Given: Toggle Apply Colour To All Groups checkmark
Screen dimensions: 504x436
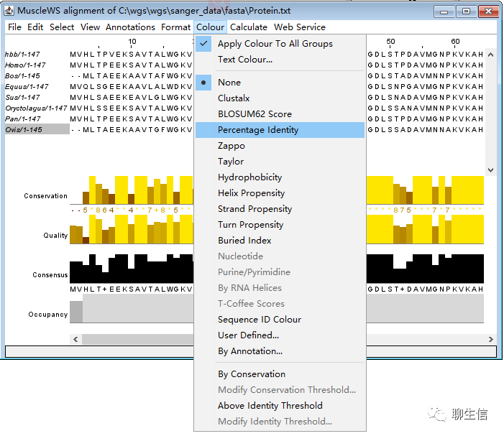Looking at the screenshot, I should pyautogui.click(x=203, y=44).
